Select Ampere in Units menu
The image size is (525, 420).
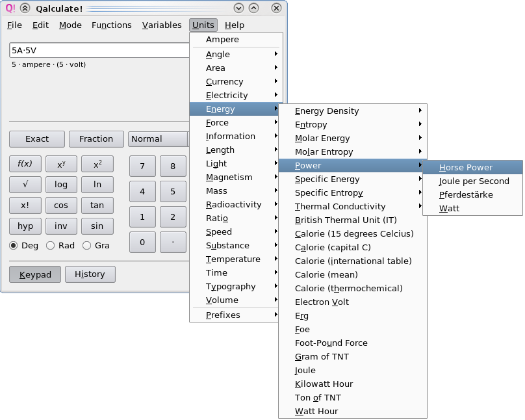(237, 40)
